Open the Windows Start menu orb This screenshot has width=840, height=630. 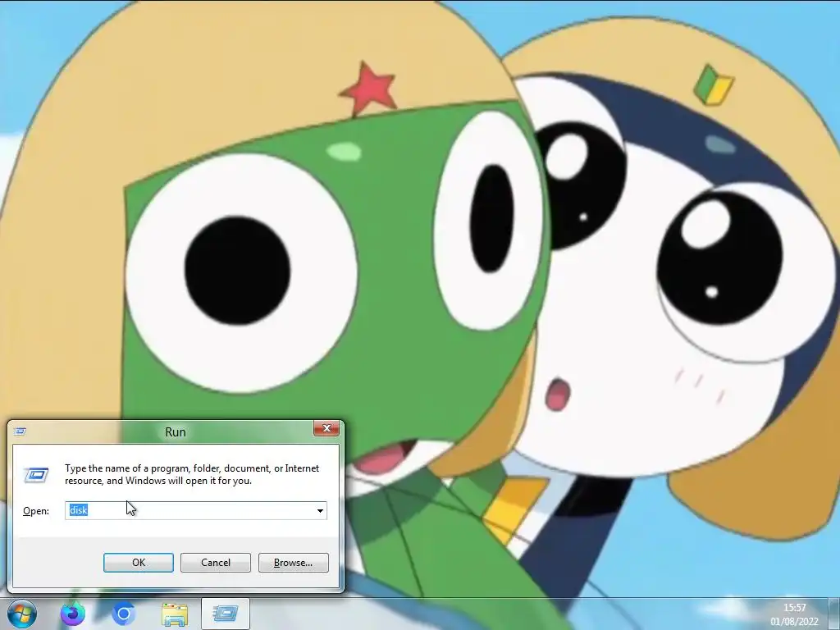click(x=22, y=614)
